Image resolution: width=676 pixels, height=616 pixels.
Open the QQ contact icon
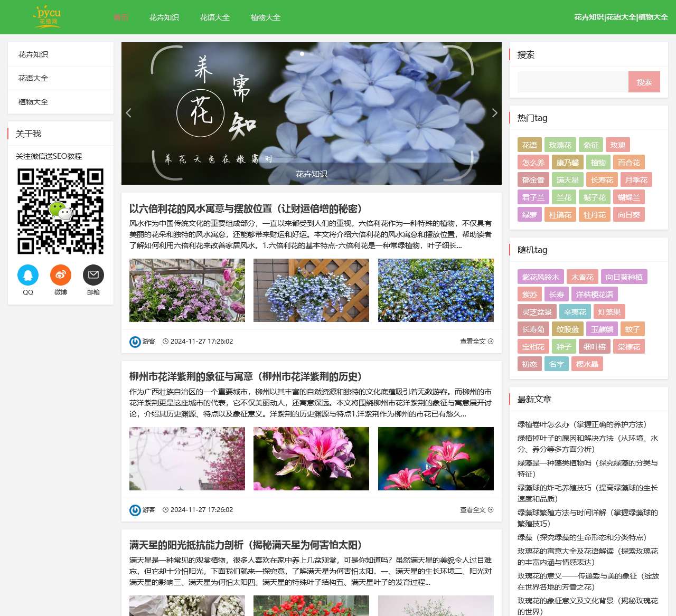pos(28,275)
